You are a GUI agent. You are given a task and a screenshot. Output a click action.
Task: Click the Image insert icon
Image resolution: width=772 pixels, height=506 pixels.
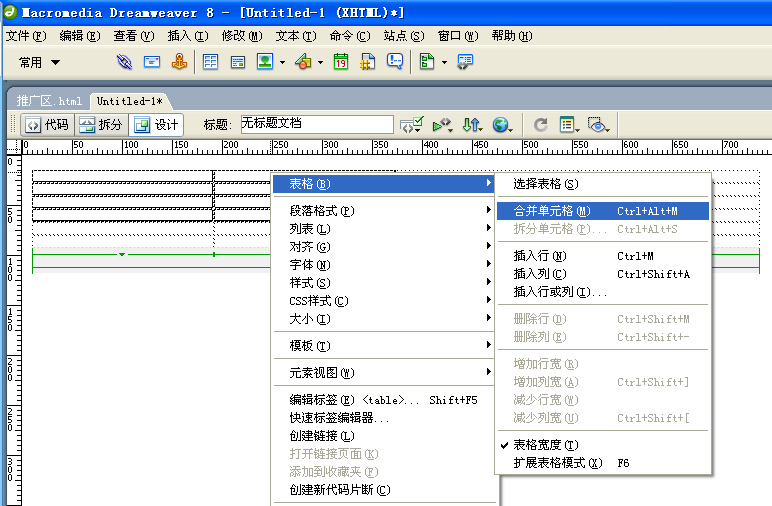(x=265, y=62)
